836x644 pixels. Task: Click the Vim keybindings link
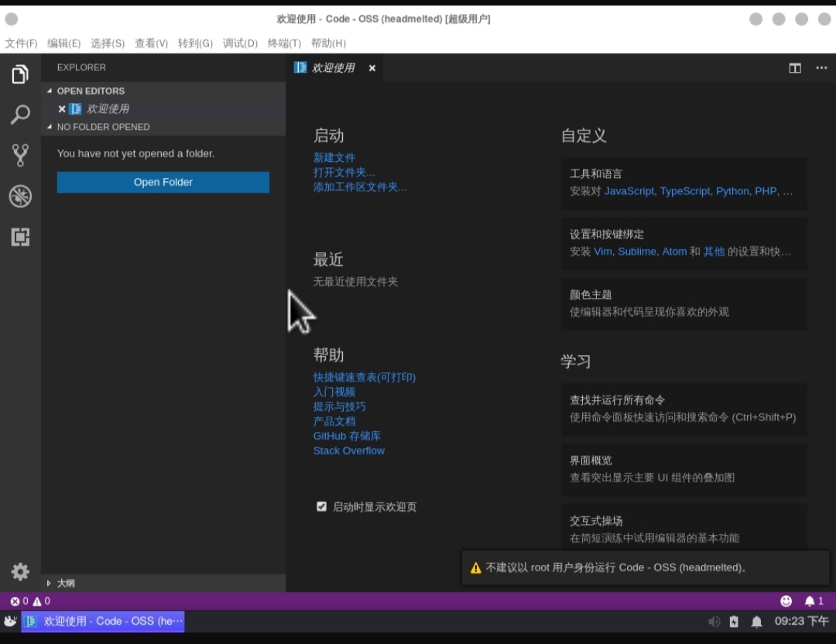pyautogui.click(x=603, y=252)
